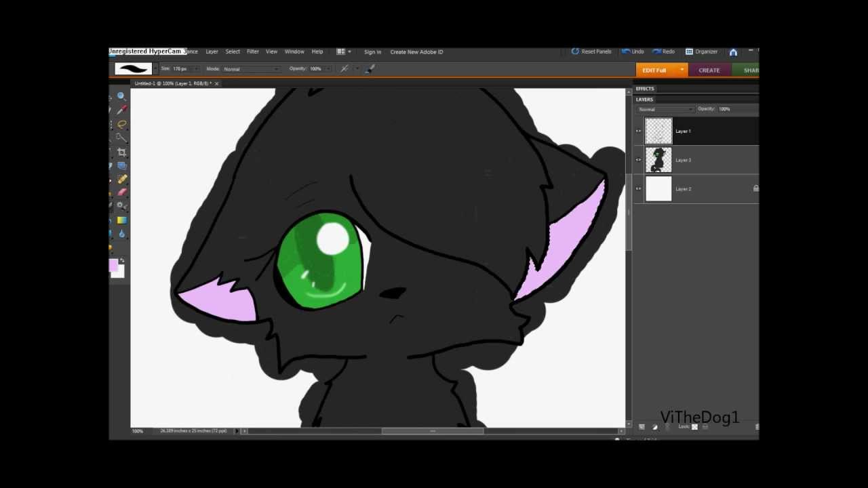Select the Zoom tool in toolbox
The image size is (868, 488).
click(x=121, y=96)
